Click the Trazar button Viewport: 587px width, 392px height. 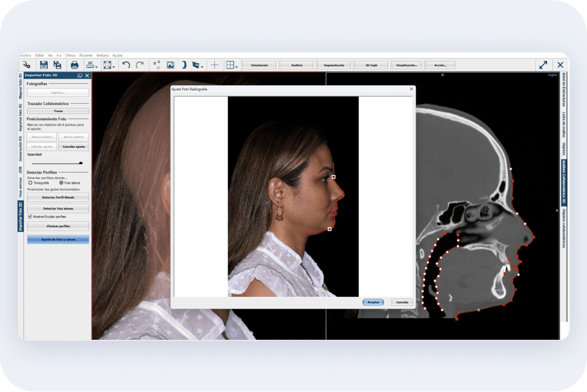[x=58, y=111]
